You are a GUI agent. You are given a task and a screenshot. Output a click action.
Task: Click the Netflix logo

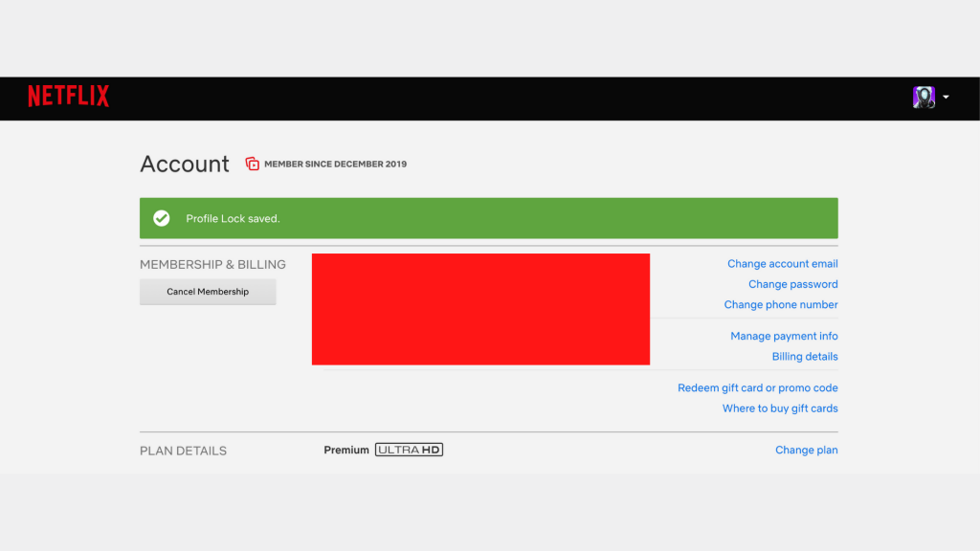[69, 97]
